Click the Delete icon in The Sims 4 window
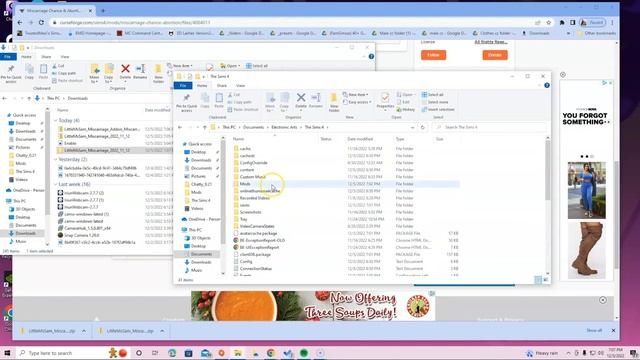This screenshot has width=640, height=360. pyautogui.click(x=301, y=101)
